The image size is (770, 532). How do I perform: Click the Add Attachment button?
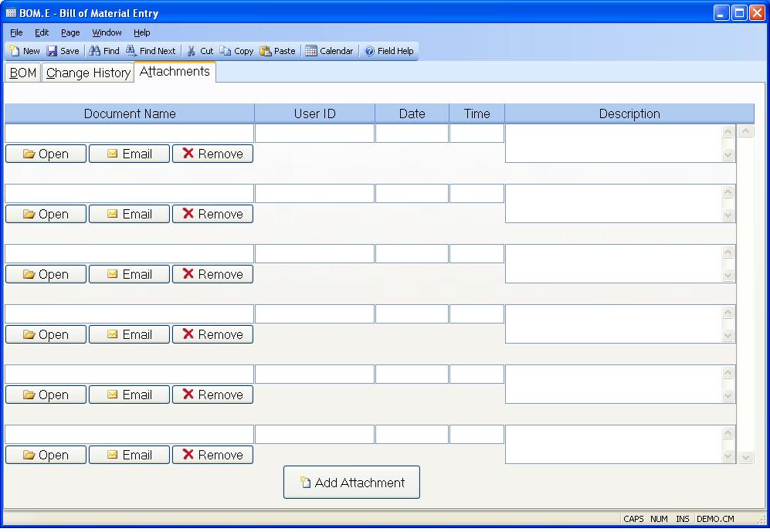pos(351,483)
